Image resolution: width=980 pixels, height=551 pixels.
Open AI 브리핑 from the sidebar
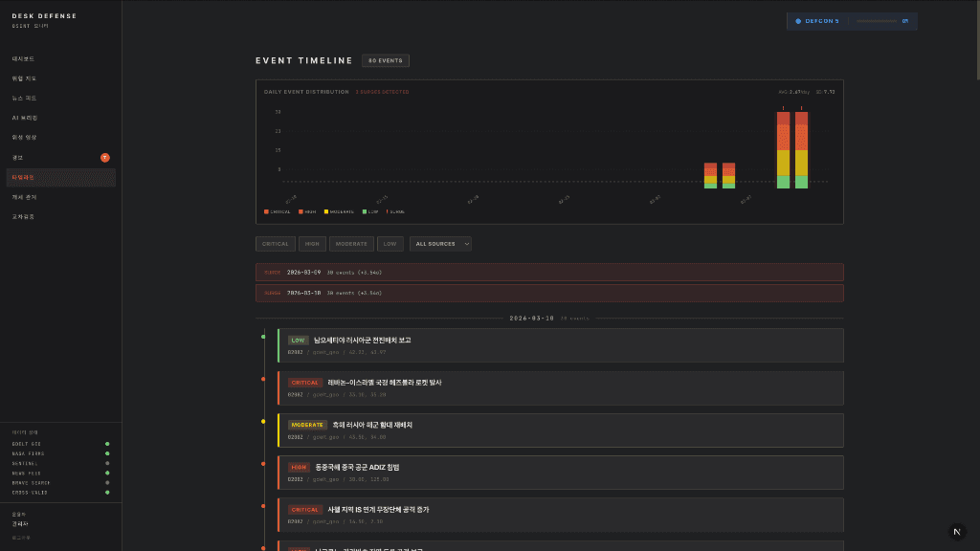coord(25,118)
